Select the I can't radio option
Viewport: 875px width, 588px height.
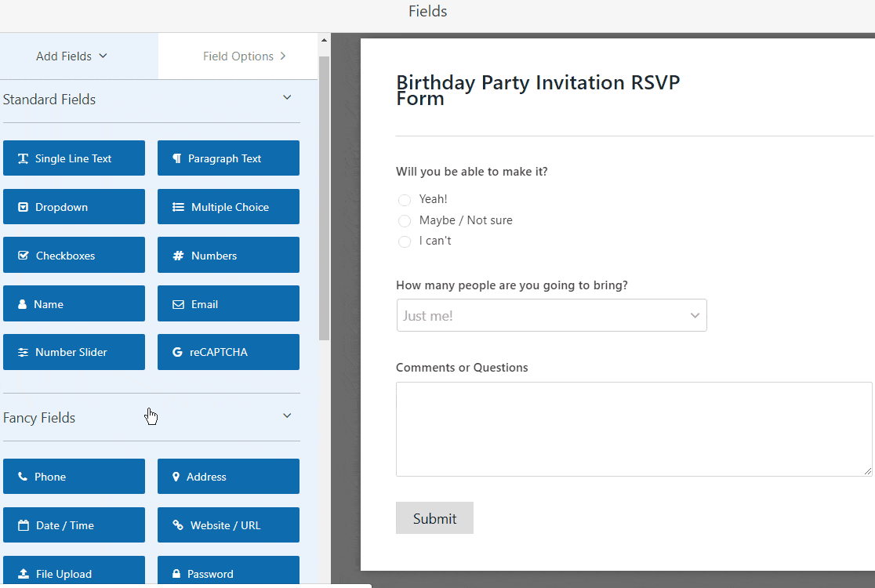(405, 241)
